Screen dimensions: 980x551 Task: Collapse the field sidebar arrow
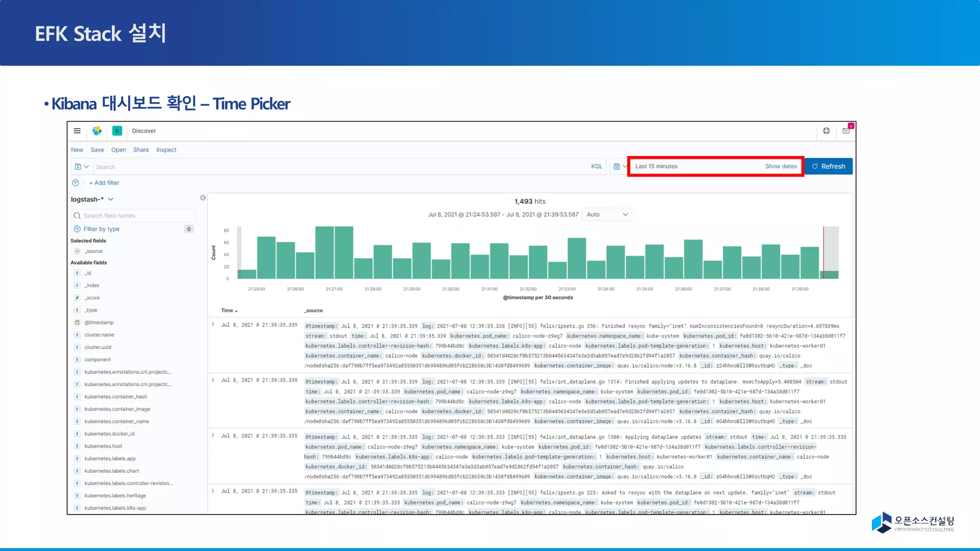[x=203, y=198]
